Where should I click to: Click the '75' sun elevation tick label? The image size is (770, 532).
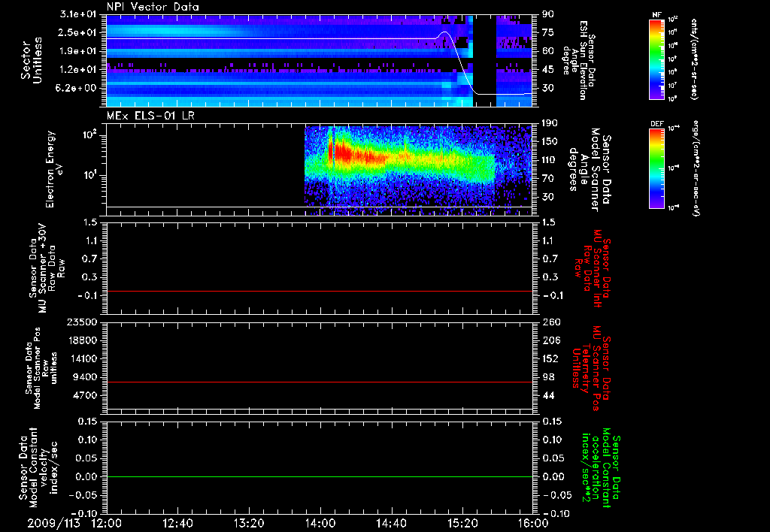[548, 32]
